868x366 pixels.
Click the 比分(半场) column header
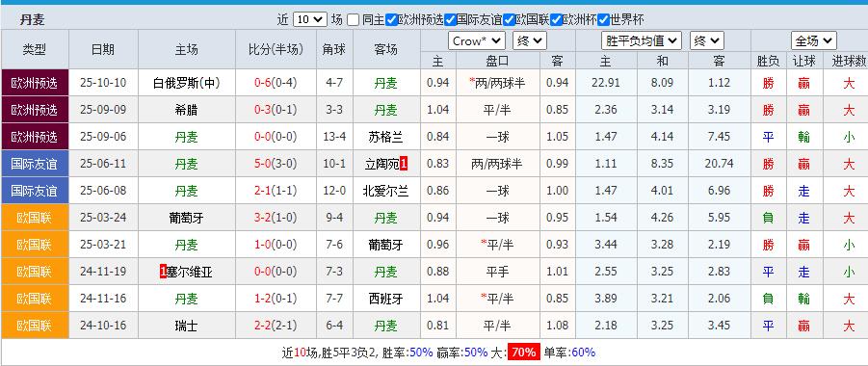click(276, 49)
